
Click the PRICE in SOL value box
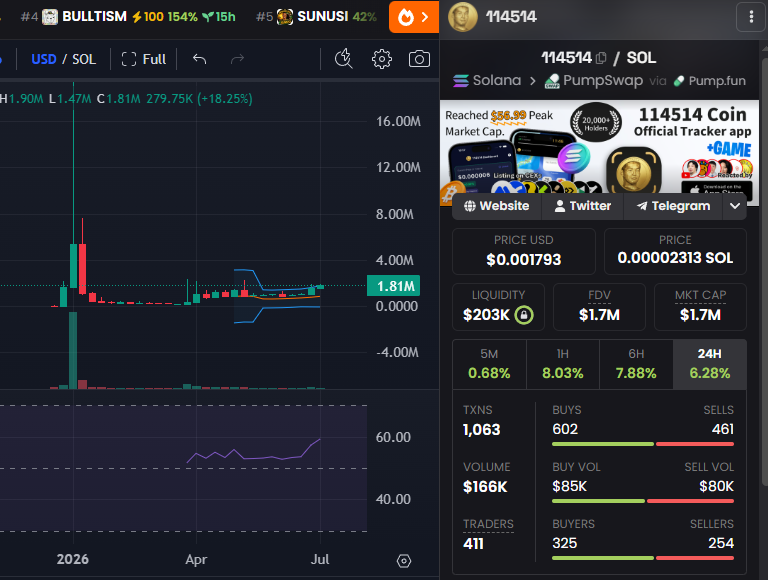tap(675, 251)
